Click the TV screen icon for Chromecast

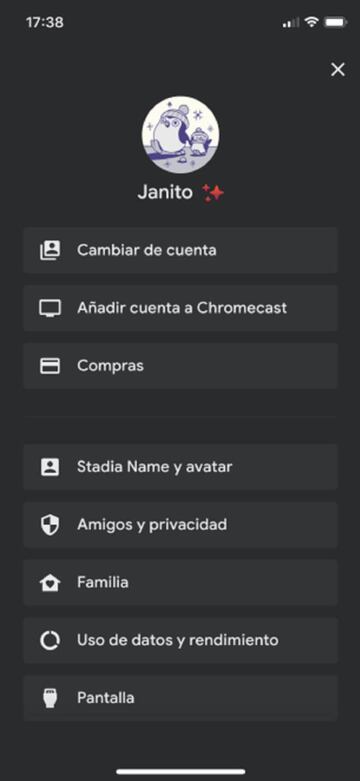click(50, 308)
